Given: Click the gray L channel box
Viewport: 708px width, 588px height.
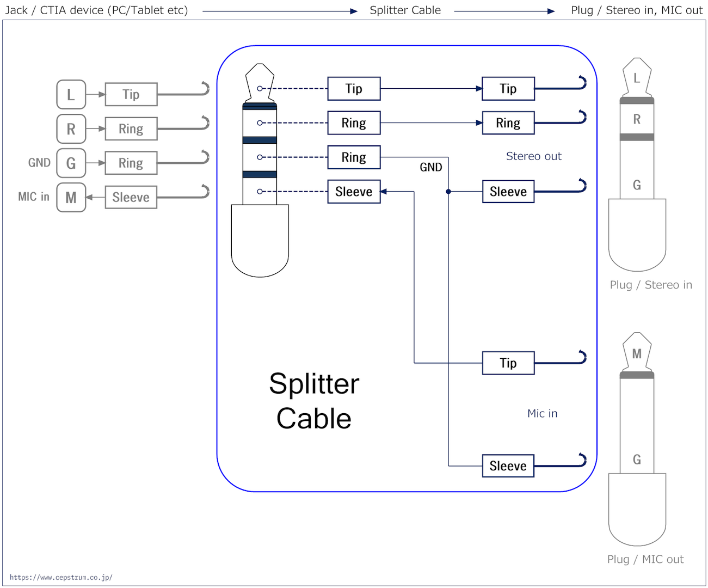Looking at the screenshot, I should (x=71, y=94).
